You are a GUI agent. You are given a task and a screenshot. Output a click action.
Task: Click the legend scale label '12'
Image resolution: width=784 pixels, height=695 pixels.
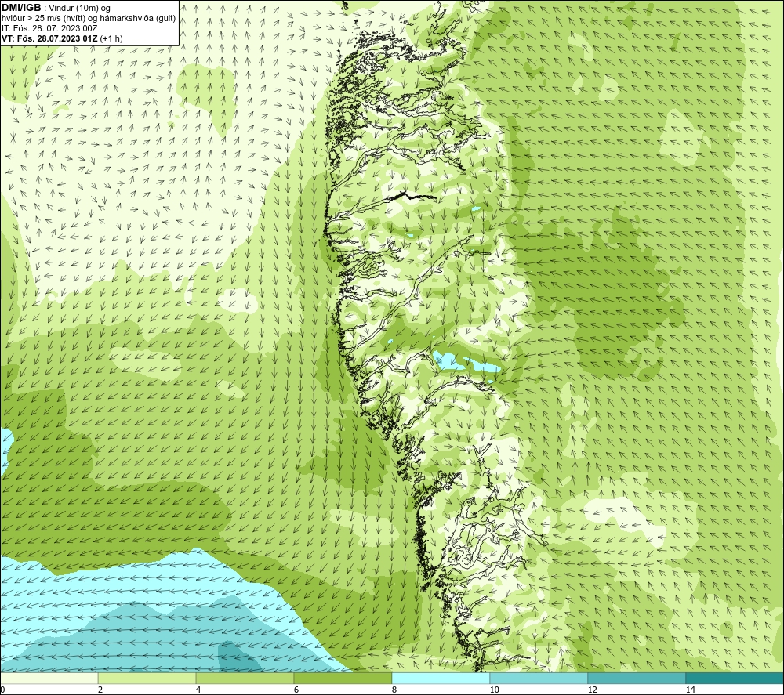(x=592, y=690)
